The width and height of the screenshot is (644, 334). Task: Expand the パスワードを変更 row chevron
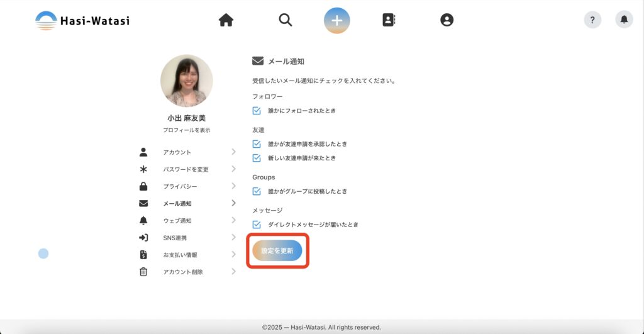[233, 169]
